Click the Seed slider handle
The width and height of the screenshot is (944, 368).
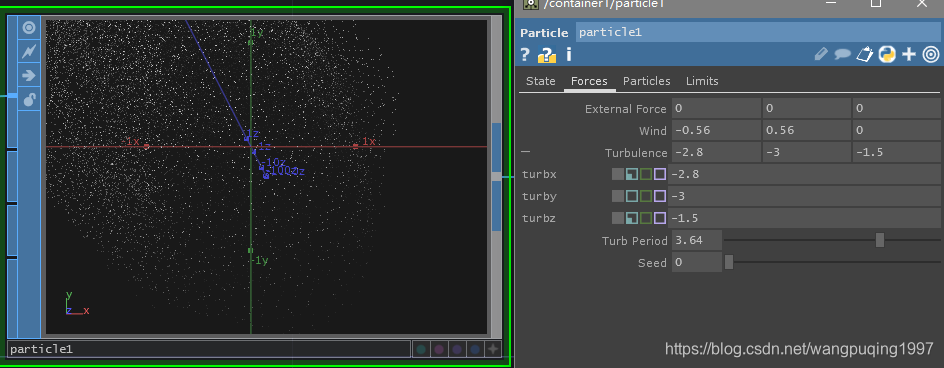pos(728,262)
